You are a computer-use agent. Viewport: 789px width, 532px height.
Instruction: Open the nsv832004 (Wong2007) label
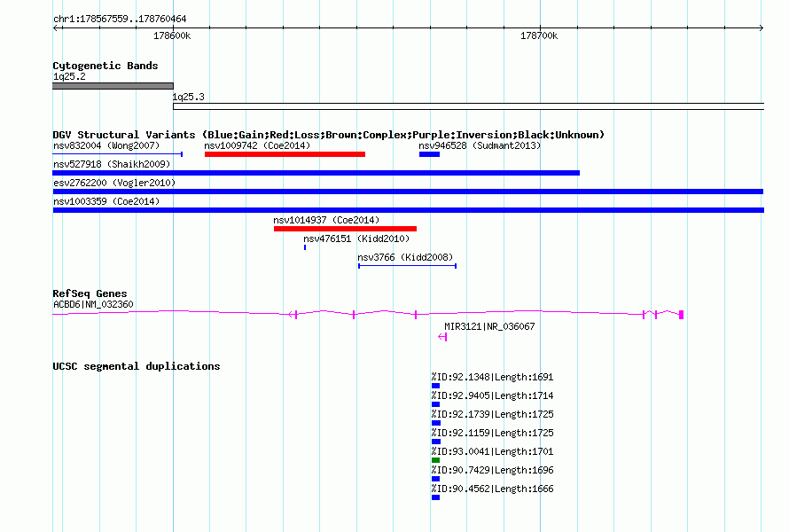click(x=106, y=145)
